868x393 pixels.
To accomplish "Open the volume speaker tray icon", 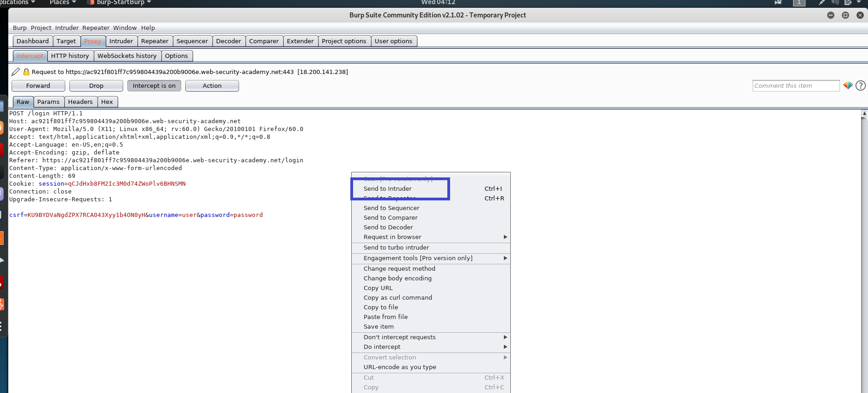I will pos(835,2).
